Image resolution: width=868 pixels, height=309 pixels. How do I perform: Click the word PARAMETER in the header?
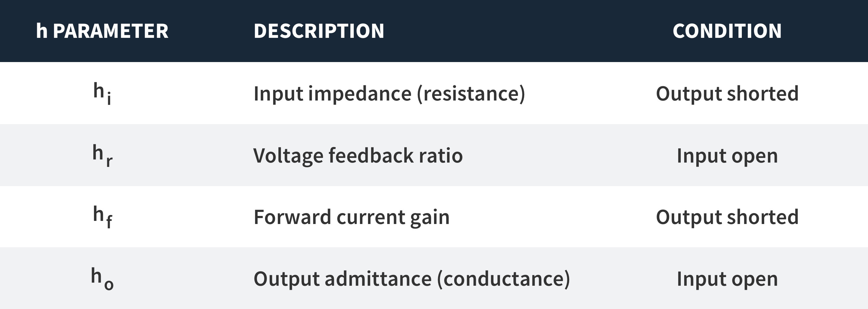tap(111, 31)
